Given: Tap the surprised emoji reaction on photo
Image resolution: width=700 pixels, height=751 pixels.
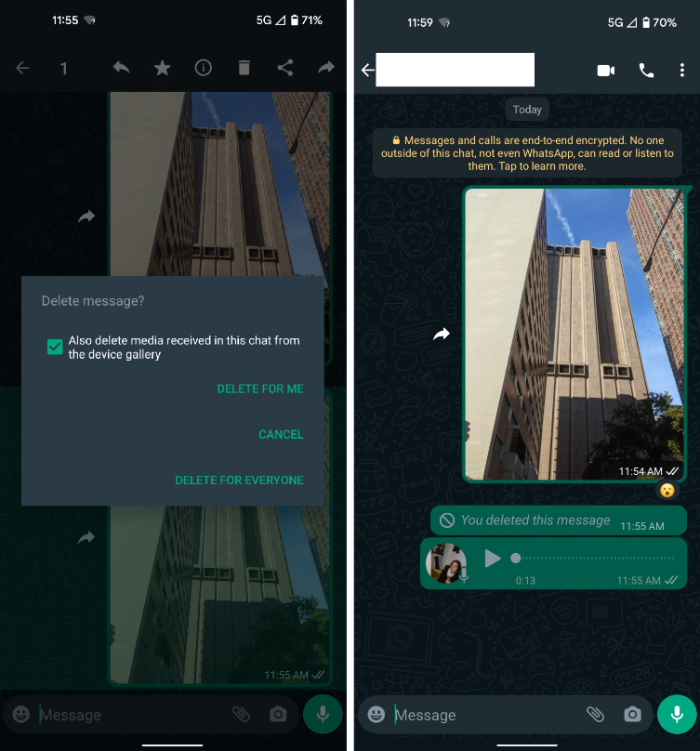Looking at the screenshot, I should click(x=667, y=491).
